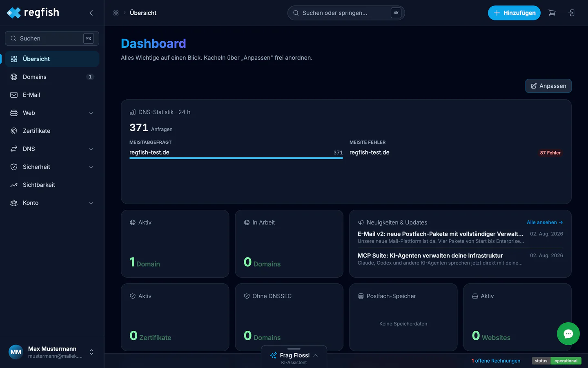
Task: Follow the Alle ansehen link
Action: [x=545, y=222]
